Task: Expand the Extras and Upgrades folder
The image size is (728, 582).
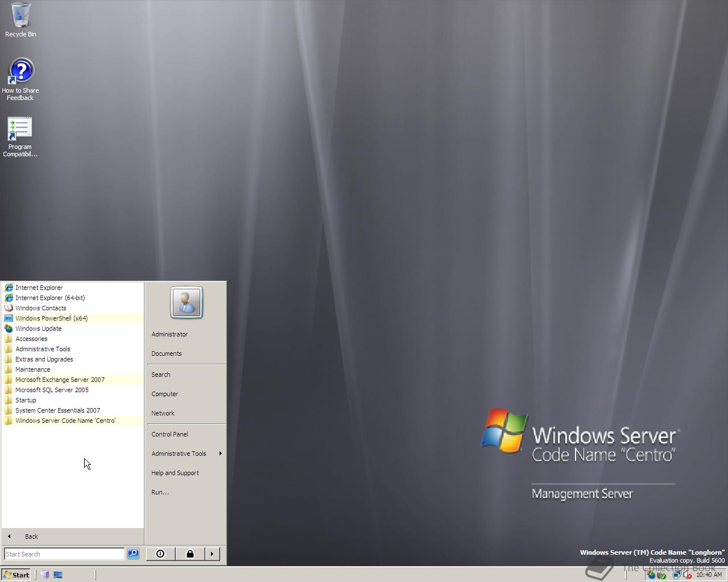Action: coord(73,359)
